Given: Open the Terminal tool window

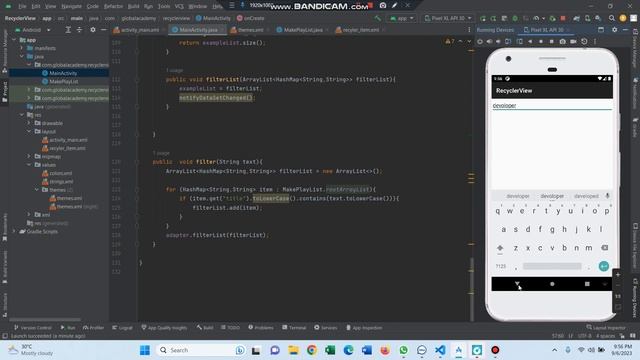Looking at the screenshot, I should (x=294, y=328).
